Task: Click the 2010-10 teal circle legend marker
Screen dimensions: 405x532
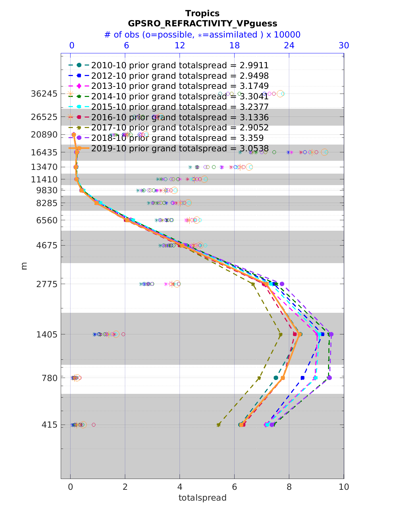Action: 79,65
